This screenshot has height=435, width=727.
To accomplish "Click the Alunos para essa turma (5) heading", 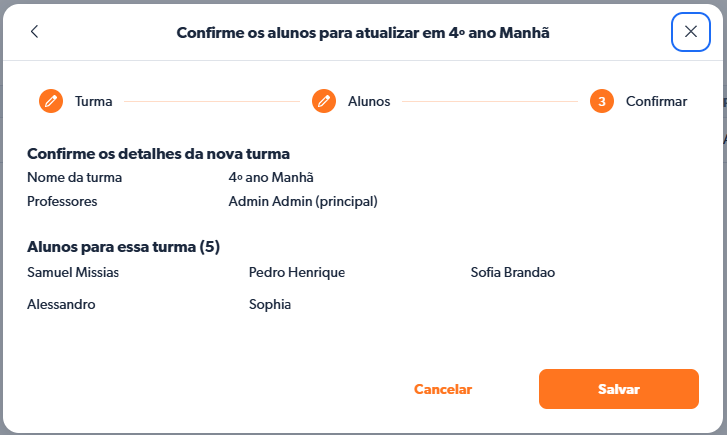I will (123, 246).
